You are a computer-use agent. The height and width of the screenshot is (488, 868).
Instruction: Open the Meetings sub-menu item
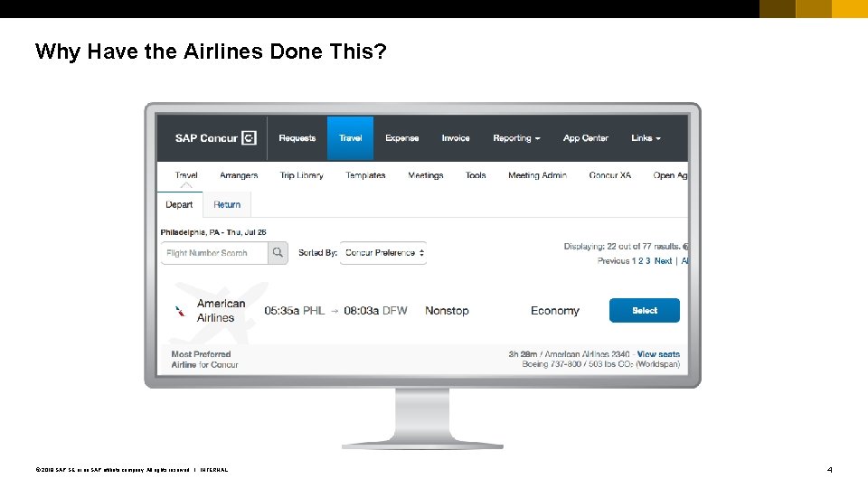tap(426, 175)
